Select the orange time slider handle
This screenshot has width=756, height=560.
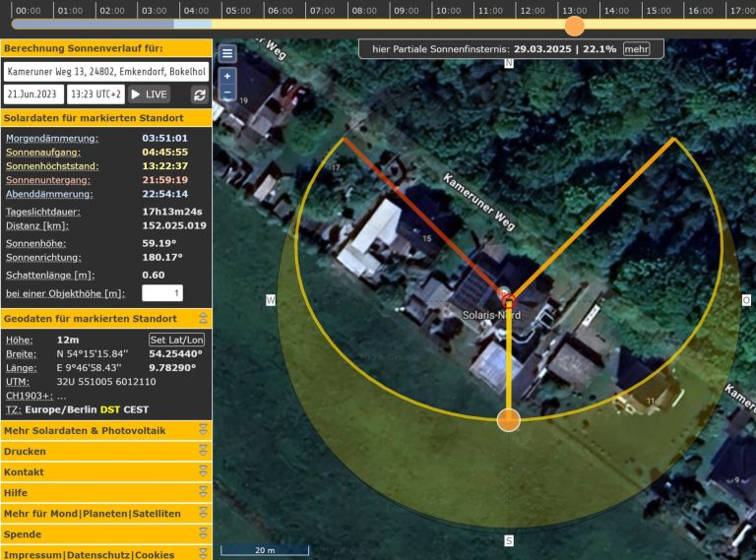coord(574,26)
